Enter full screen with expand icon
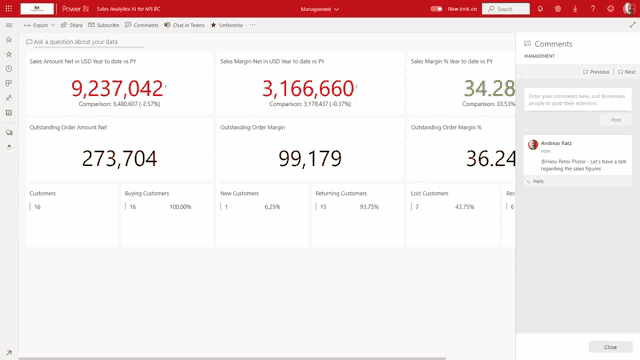 pyautogui.click(x=632, y=25)
